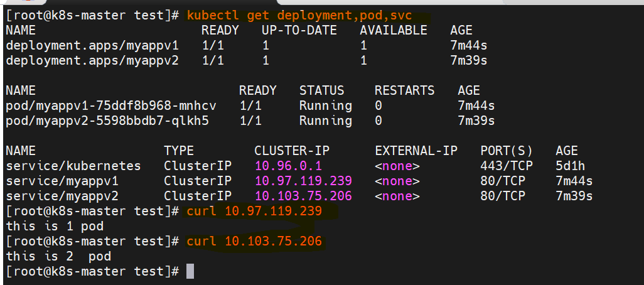Click Running status of myappv2 pod
The image size is (644, 285).
pyautogui.click(x=326, y=121)
